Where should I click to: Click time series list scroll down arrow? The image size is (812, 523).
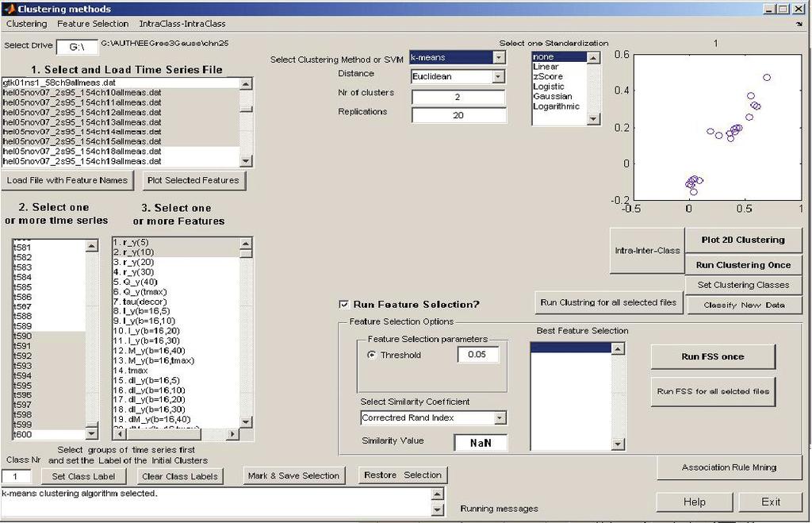coord(92,433)
